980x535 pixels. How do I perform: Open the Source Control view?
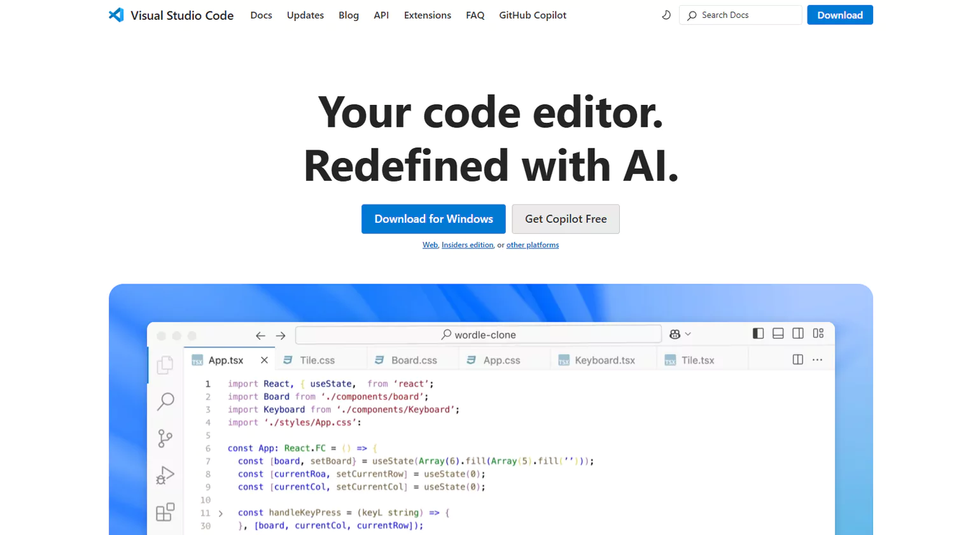click(x=165, y=438)
